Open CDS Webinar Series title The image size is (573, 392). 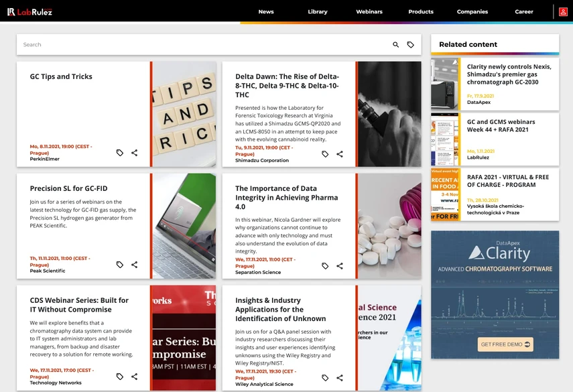point(79,305)
